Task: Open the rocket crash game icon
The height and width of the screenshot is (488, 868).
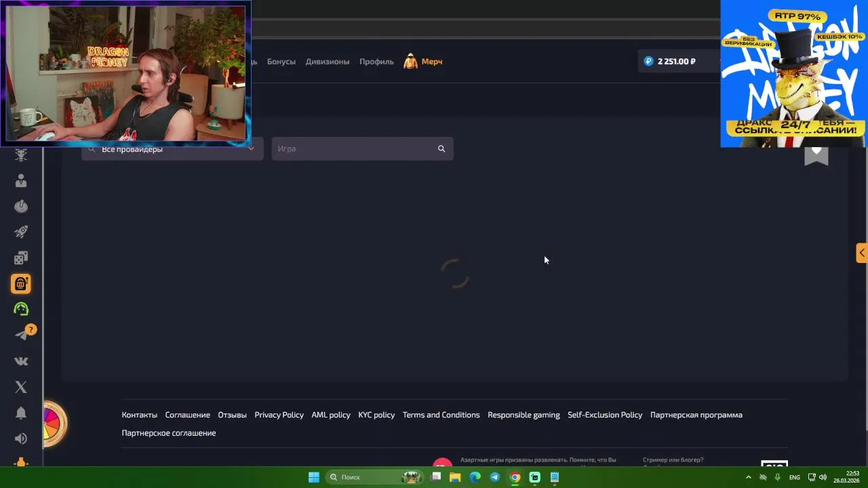Action: [21, 232]
